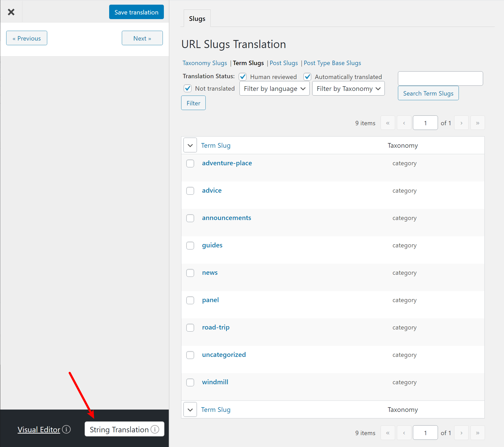Image resolution: width=504 pixels, height=447 pixels.
Task: Jump to the first page of term slugs
Action: pyautogui.click(x=388, y=123)
